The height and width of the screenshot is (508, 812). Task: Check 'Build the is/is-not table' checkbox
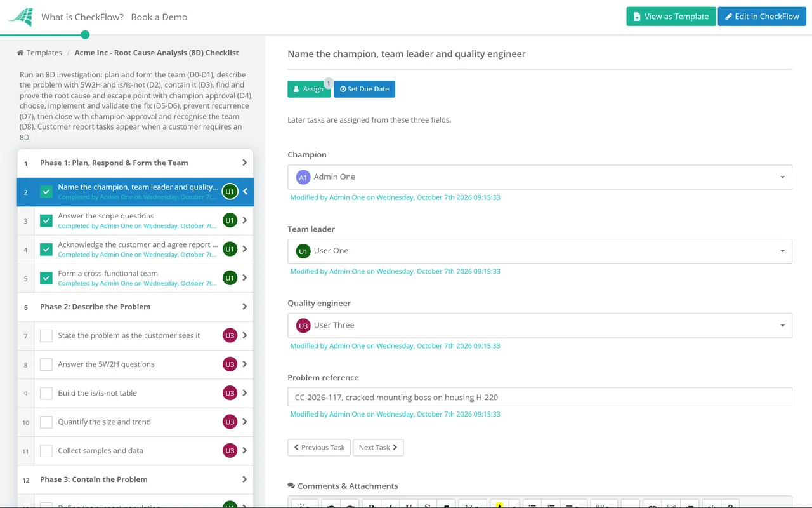pos(46,393)
